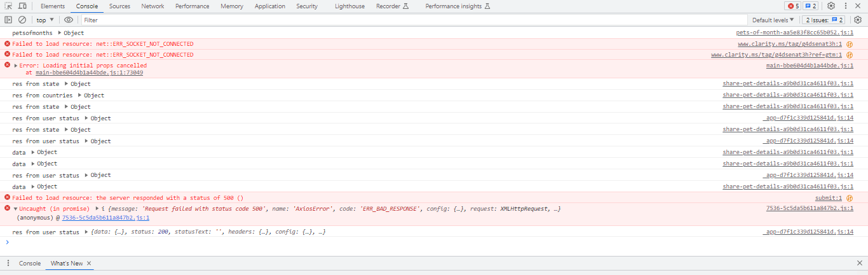This screenshot has width=868, height=275.
Task: Open the three-dot drawer menu icon
Action: (x=8, y=263)
